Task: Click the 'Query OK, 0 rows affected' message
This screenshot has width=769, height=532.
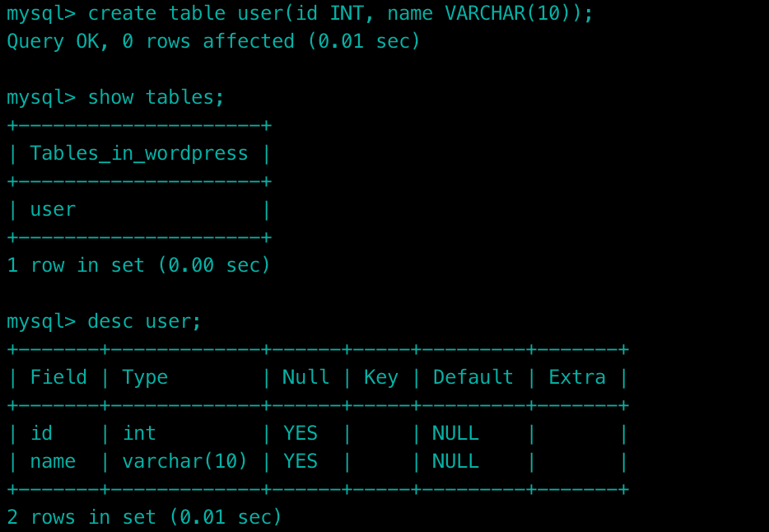Action: tap(213, 41)
